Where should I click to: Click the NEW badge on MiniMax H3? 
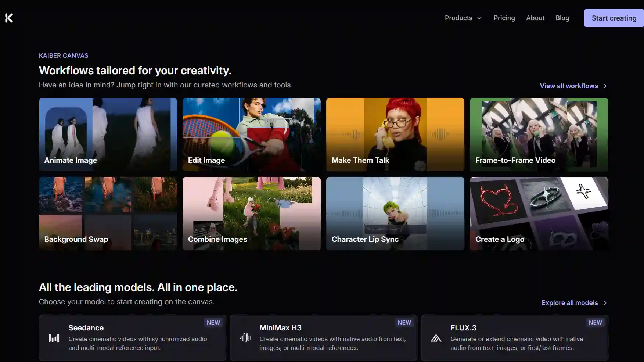pyautogui.click(x=404, y=323)
